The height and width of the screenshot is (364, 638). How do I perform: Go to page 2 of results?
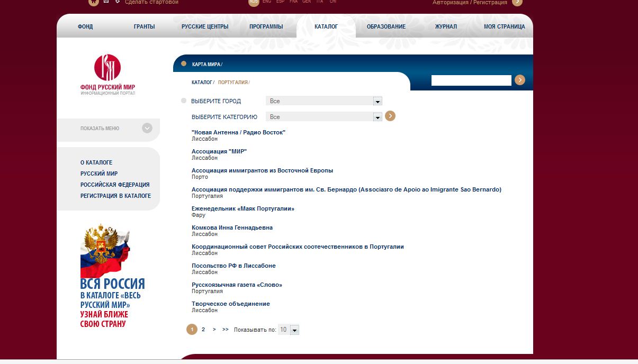[203, 329]
